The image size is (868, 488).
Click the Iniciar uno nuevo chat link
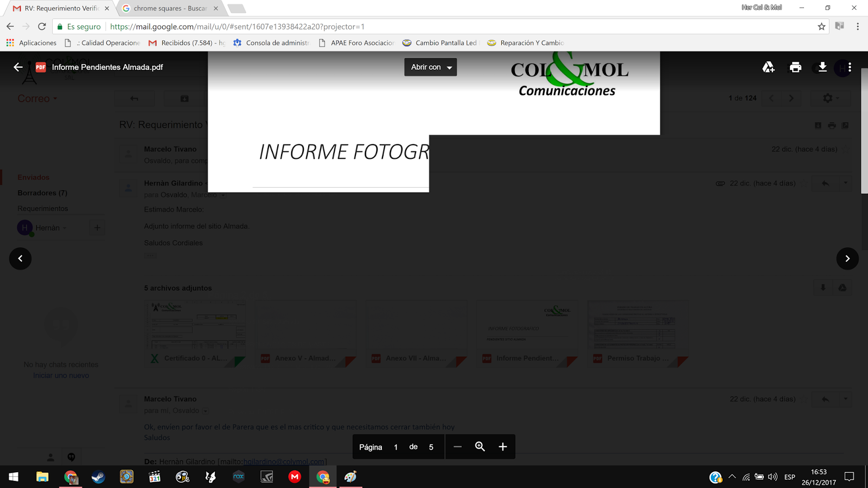[x=61, y=376]
